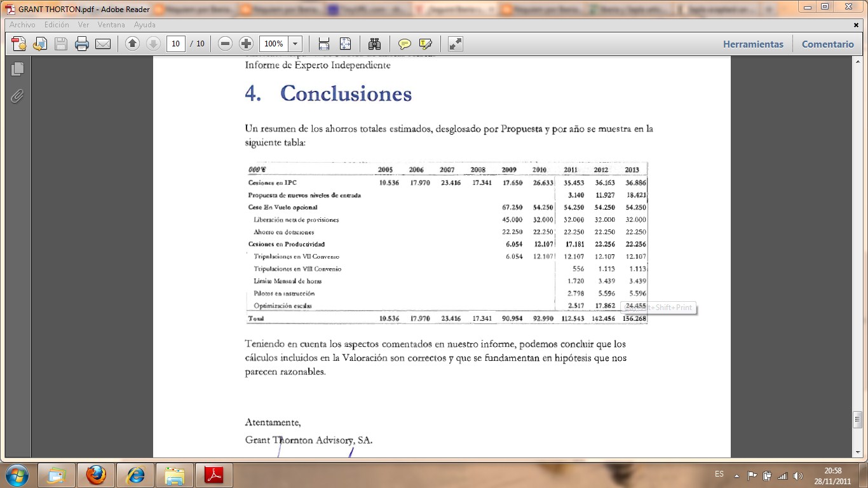The image size is (868, 488).
Task: Open Internet Explorer from the taskbar
Action: click(135, 475)
